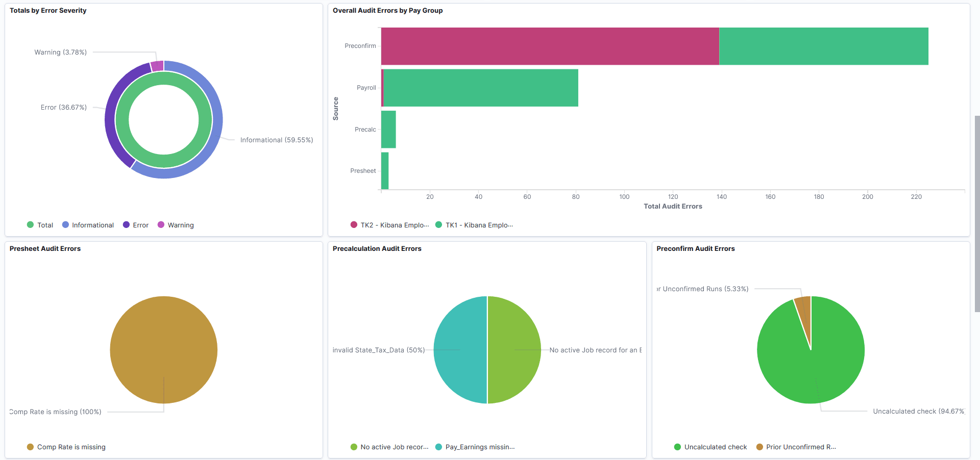
Task: Open the Precalculation Audit Errors panel title
Action: [377, 248]
